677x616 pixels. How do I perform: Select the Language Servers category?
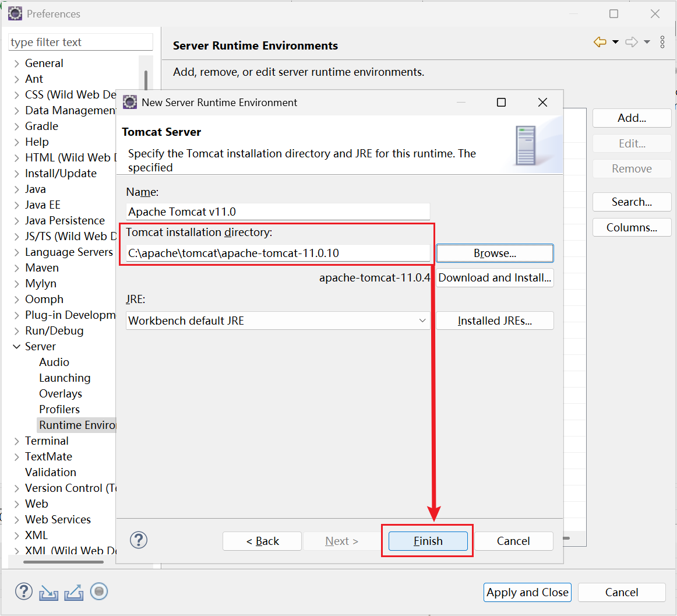(x=69, y=252)
